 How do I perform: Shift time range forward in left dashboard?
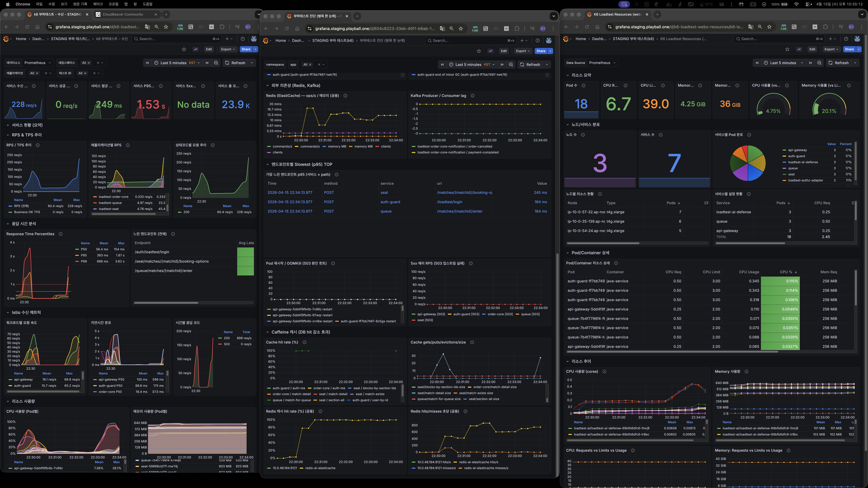tap(207, 63)
